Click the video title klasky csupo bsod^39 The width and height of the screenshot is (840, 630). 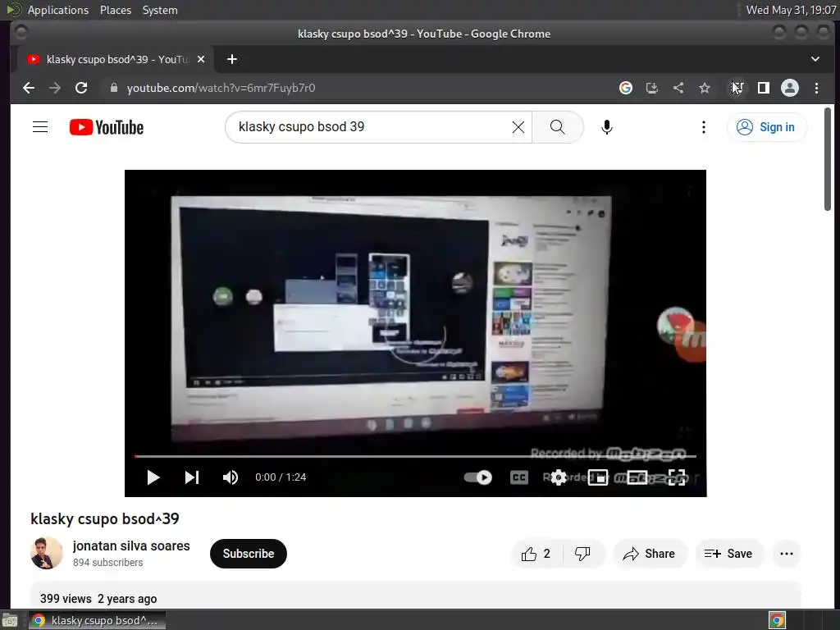click(x=105, y=518)
